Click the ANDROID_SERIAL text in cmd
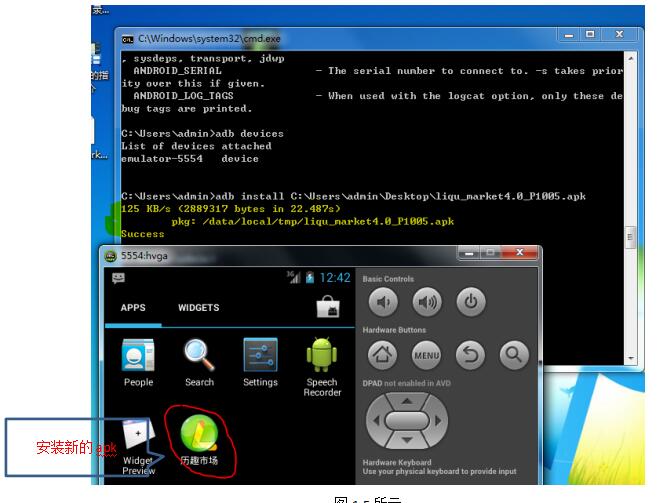Screen dimensions: 663x503 [x=178, y=71]
